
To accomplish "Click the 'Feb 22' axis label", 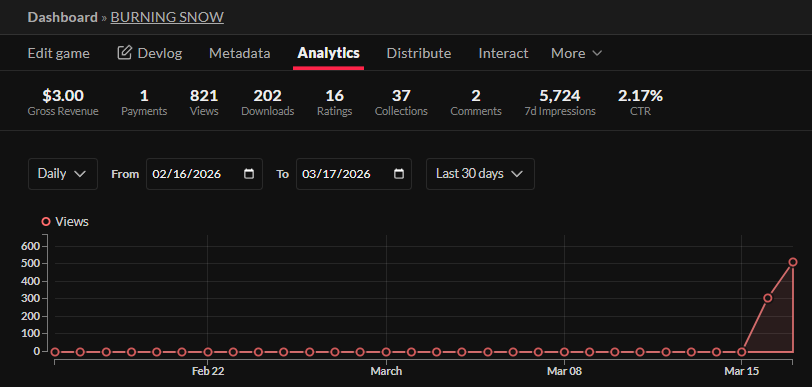I will 208,371.
